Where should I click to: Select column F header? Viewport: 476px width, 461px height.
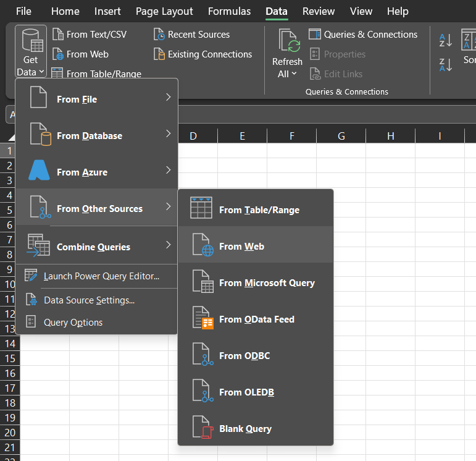coord(291,136)
